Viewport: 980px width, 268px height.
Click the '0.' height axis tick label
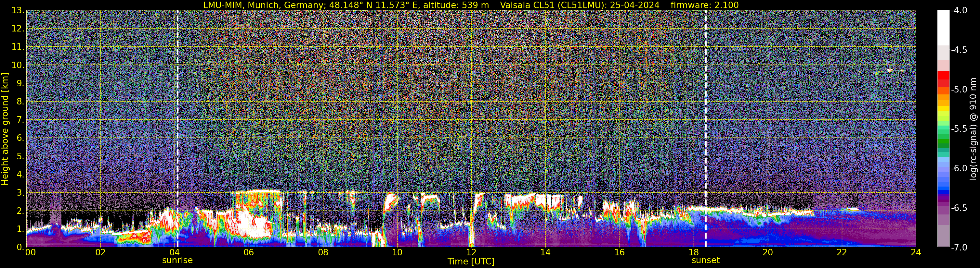tap(20, 247)
